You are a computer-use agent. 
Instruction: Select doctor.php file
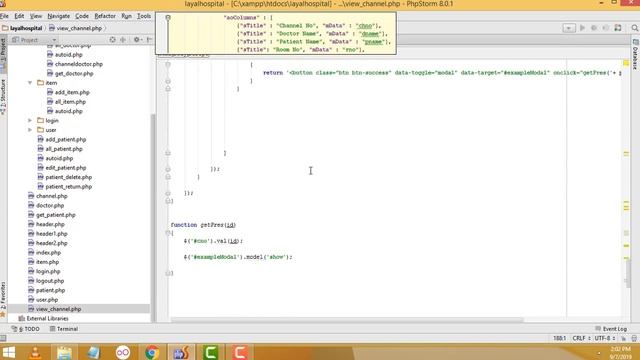click(x=46, y=205)
